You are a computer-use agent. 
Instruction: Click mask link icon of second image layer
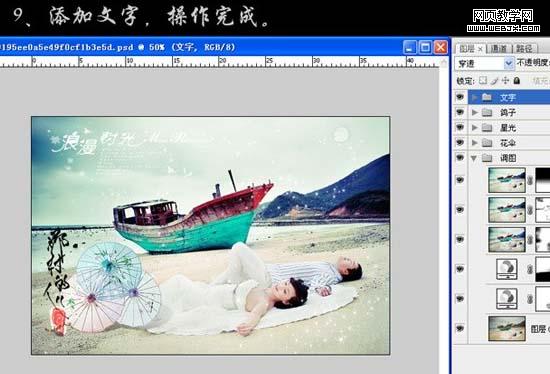coord(530,210)
